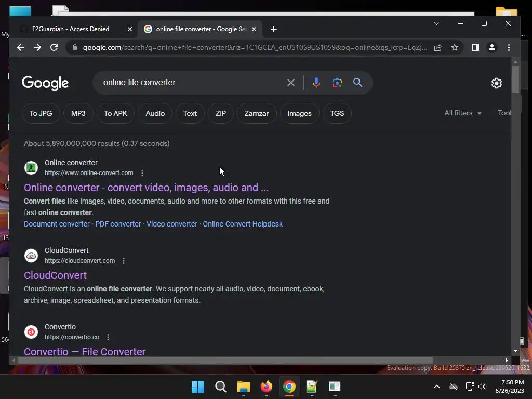Screen dimensions: 532x399
Task: Search by image with Google Lens
Action: point(337,83)
